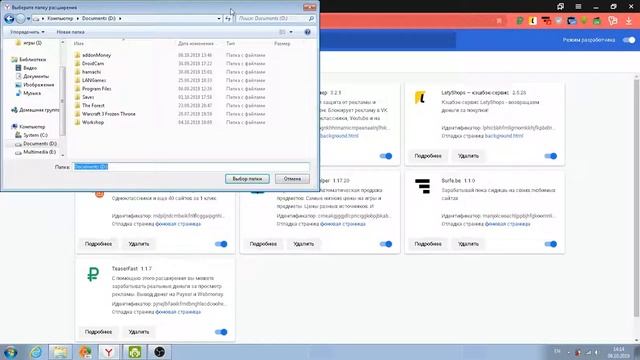Open OBS Studio from taskbar

pos(160,352)
